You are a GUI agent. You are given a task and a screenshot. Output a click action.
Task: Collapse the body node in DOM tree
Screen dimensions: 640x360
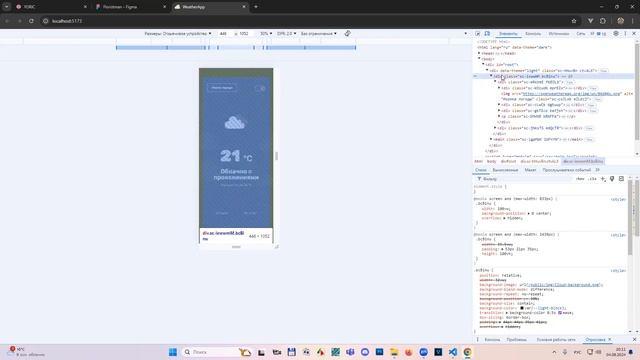point(479,59)
